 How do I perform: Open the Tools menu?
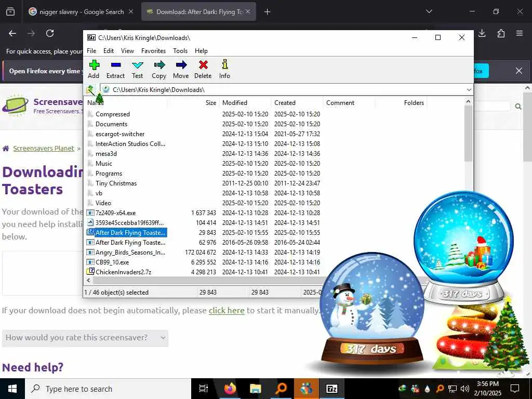click(180, 50)
